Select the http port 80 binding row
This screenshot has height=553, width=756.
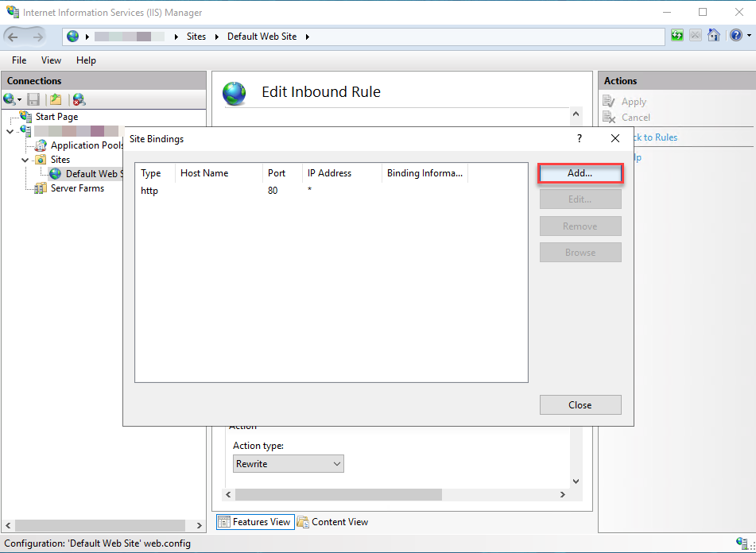tap(331, 191)
